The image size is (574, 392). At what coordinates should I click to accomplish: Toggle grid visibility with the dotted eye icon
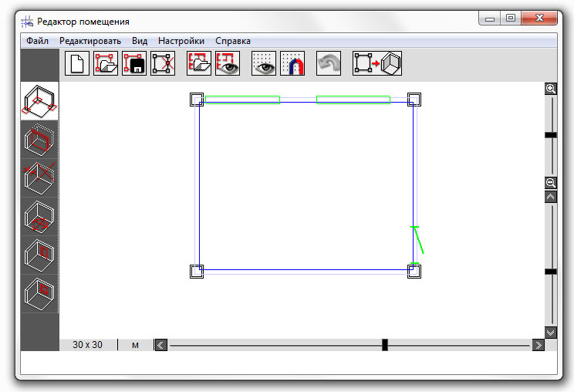click(264, 63)
